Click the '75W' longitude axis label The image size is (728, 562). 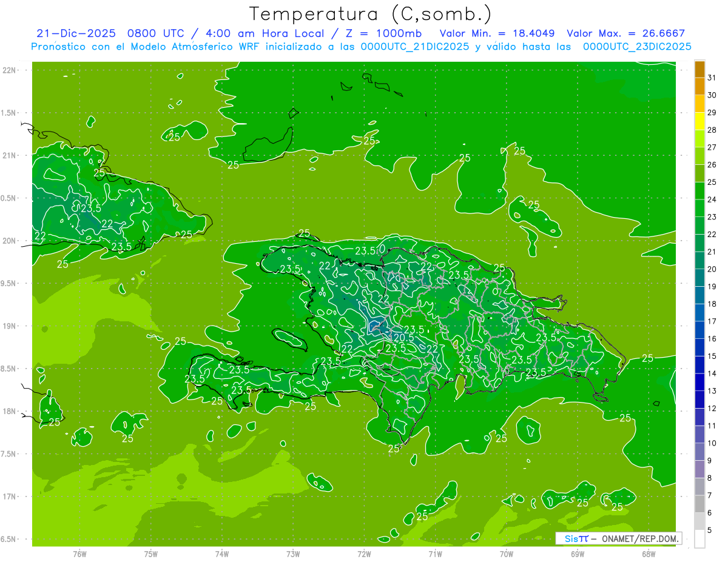pyautogui.click(x=151, y=554)
